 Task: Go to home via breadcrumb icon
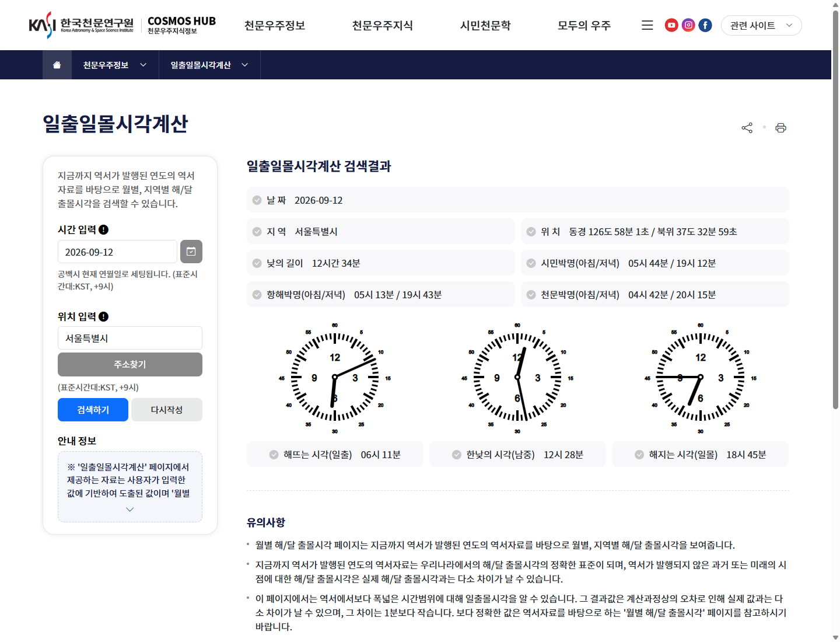point(57,65)
